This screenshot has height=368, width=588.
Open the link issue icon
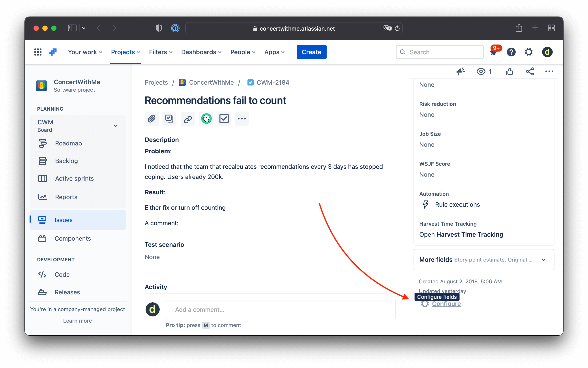[187, 119]
